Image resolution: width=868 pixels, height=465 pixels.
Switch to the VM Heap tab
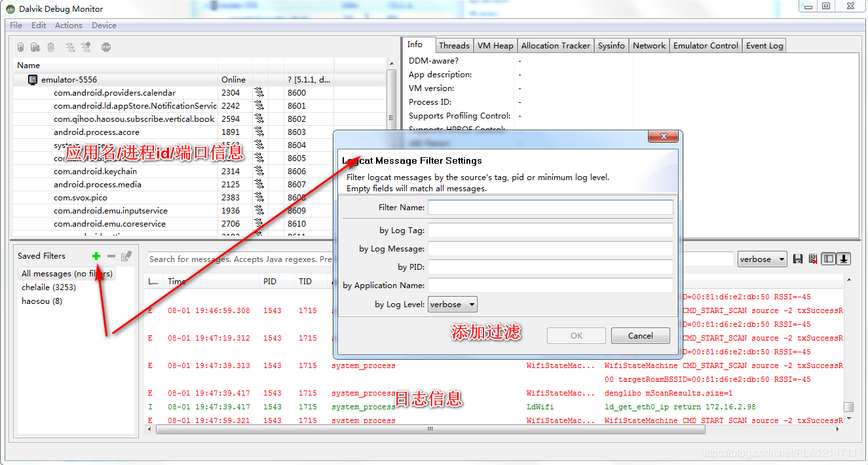click(495, 46)
